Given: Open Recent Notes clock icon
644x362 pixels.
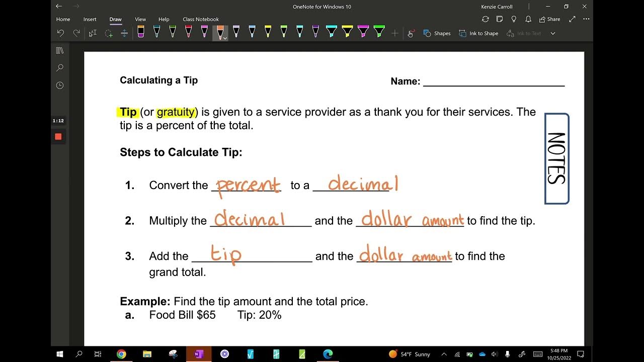Looking at the screenshot, I should tap(60, 85).
